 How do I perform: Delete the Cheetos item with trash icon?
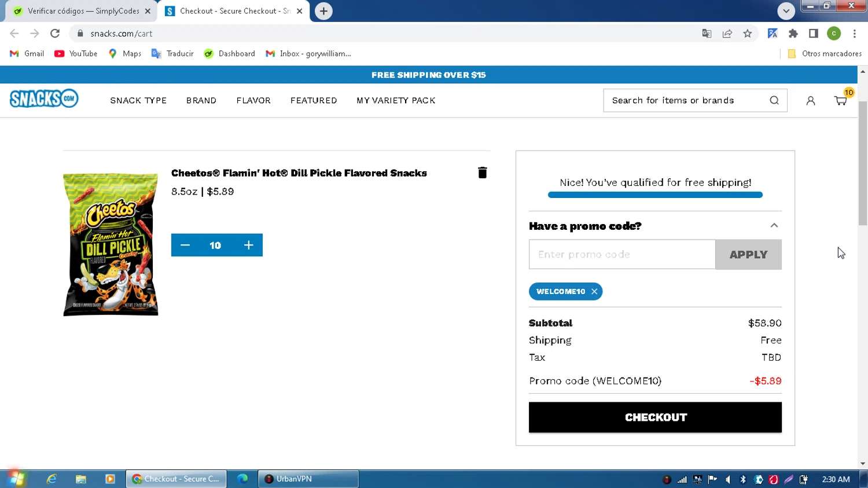tap(482, 173)
